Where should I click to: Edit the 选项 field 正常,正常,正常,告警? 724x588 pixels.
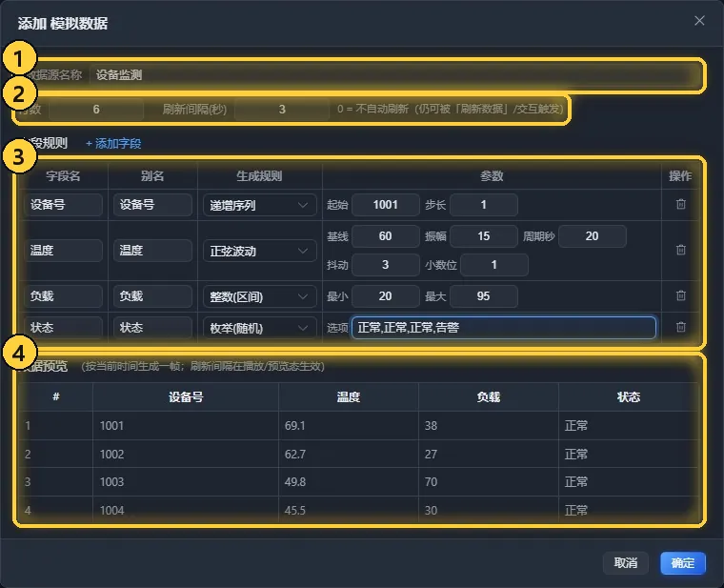tap(503, 328)
